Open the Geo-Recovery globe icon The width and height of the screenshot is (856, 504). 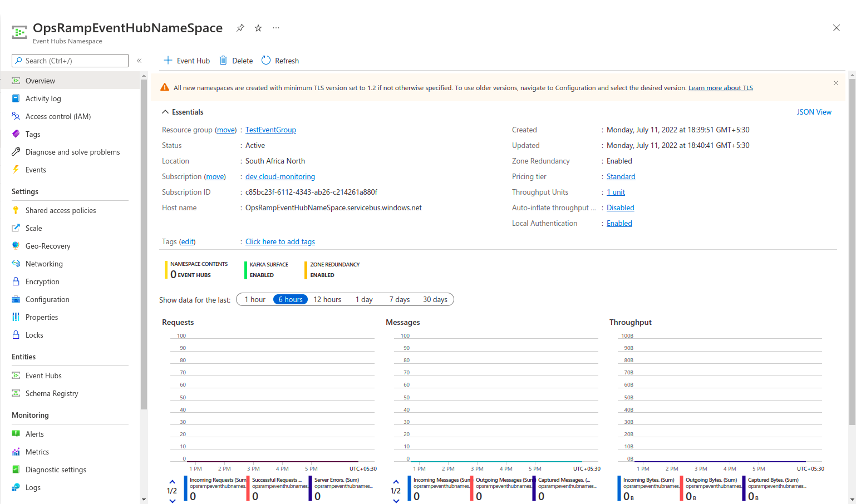[x=16, y=246]
